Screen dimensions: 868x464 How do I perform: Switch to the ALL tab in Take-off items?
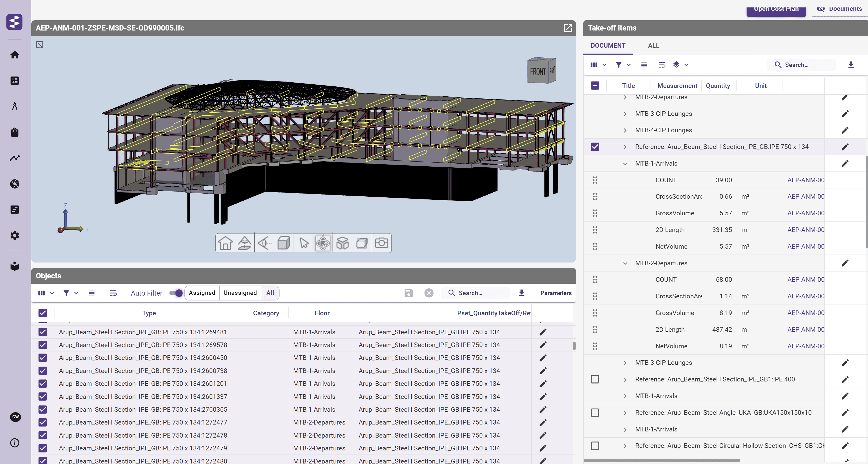(653, 46)
